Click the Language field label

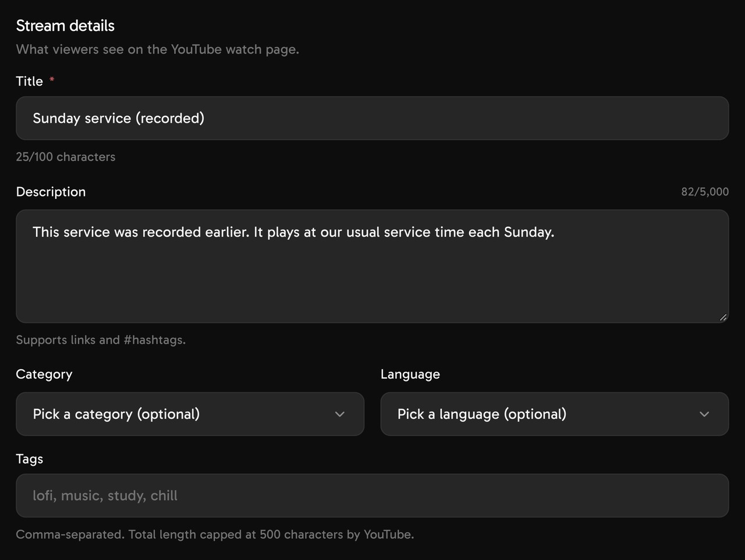click(x=410, y=374)
